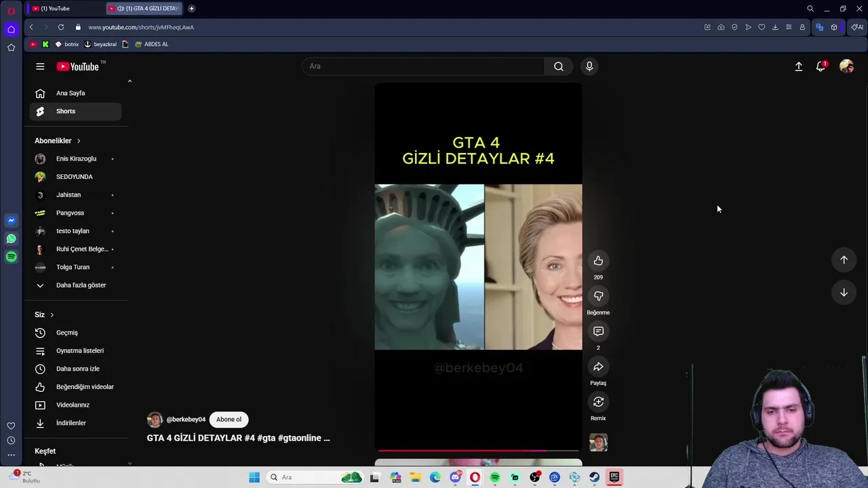Start voice search with microphone
The height and width of the screenshot is (488, 868).
[x=589, y=66]
